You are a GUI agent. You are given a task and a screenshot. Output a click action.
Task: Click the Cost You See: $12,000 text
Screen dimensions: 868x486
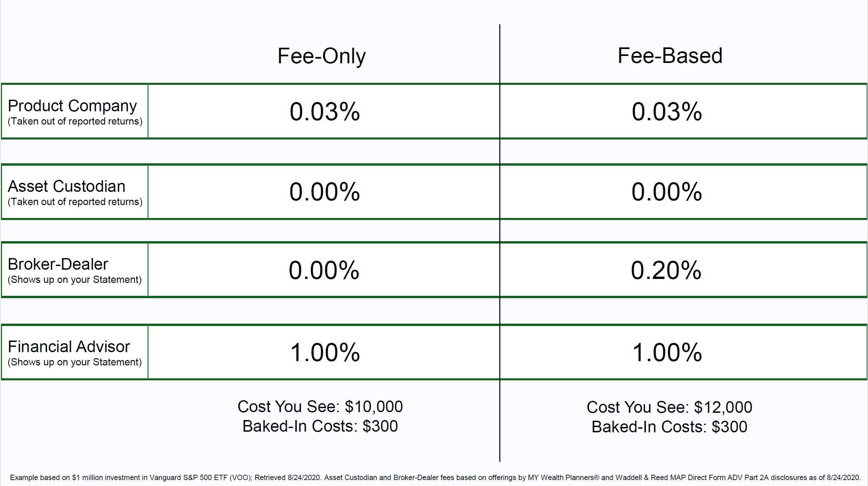[669, 407]
